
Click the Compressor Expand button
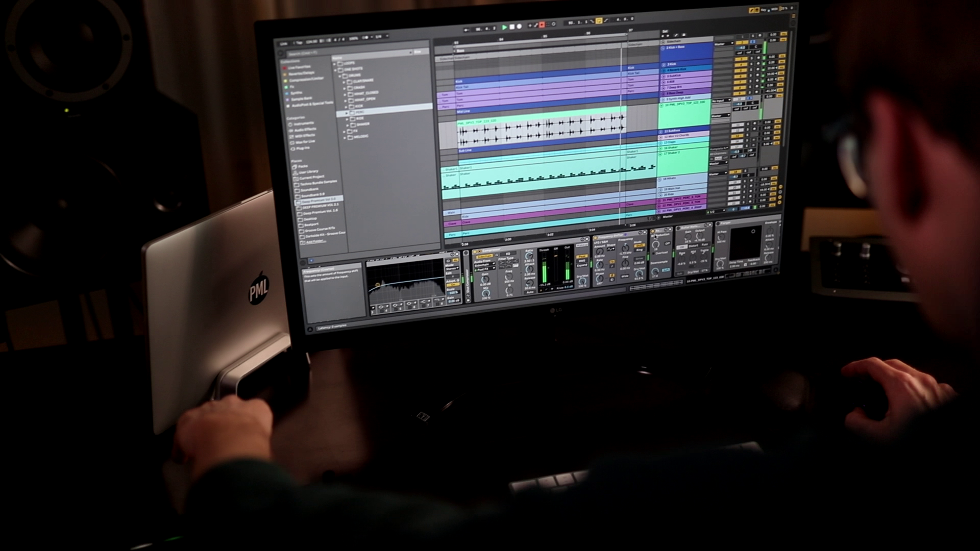click(582, 265)
